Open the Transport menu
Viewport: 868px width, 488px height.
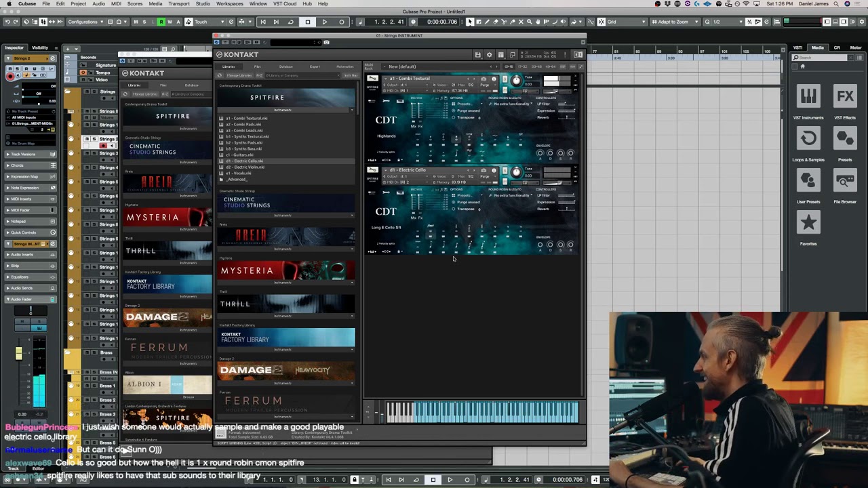click(179, 3)
